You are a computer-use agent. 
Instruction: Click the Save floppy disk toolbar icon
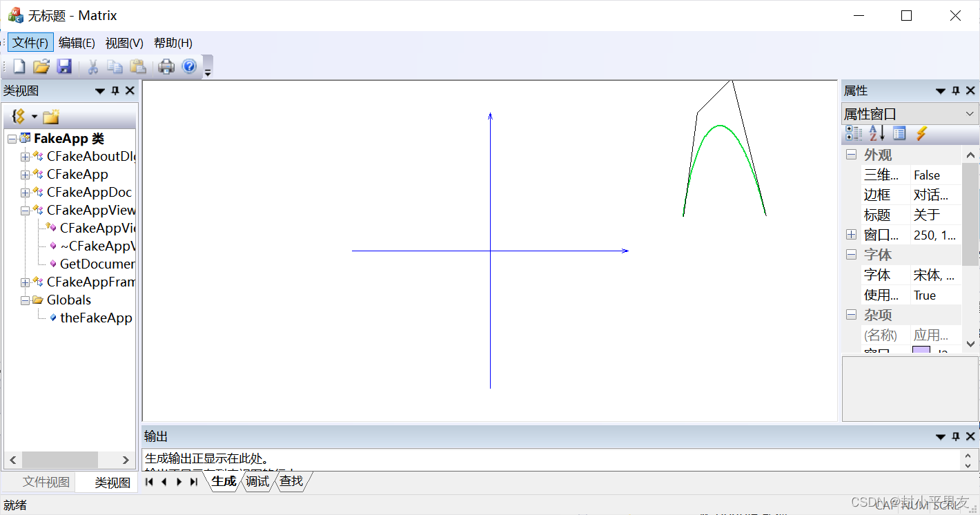click(x=64, y=66)
